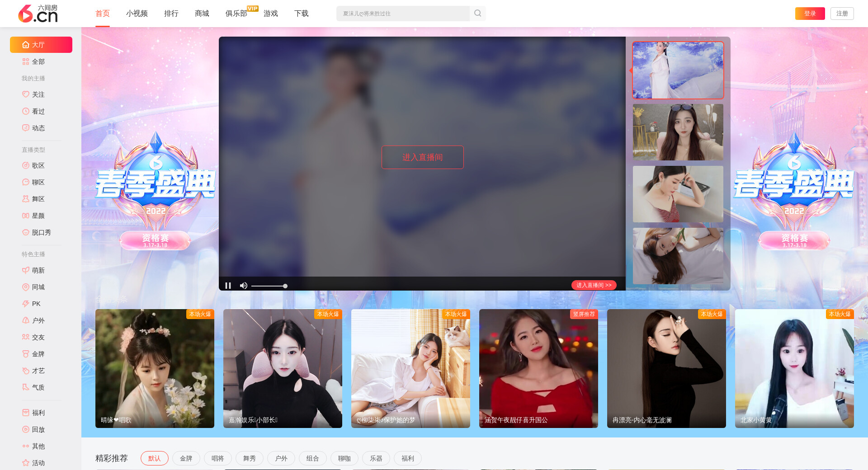Click the 全部 grid icon
The width and height of the screenshot is (868, 470).
26,61
